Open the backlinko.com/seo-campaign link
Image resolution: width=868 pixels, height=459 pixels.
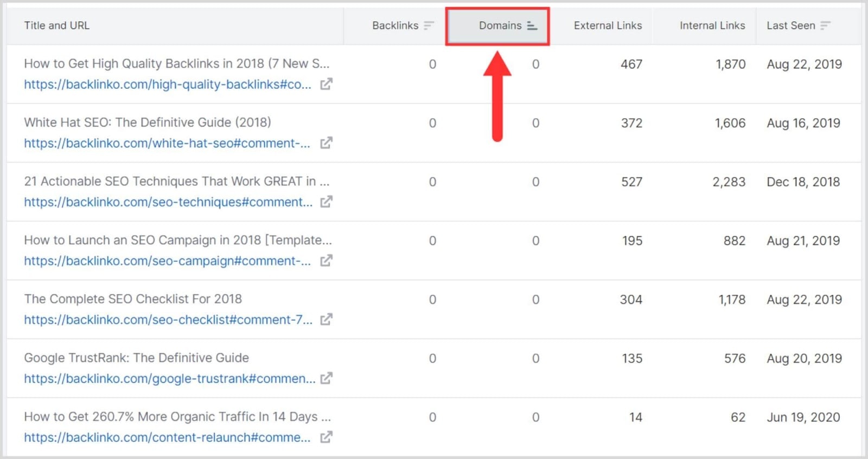[167, 261]
